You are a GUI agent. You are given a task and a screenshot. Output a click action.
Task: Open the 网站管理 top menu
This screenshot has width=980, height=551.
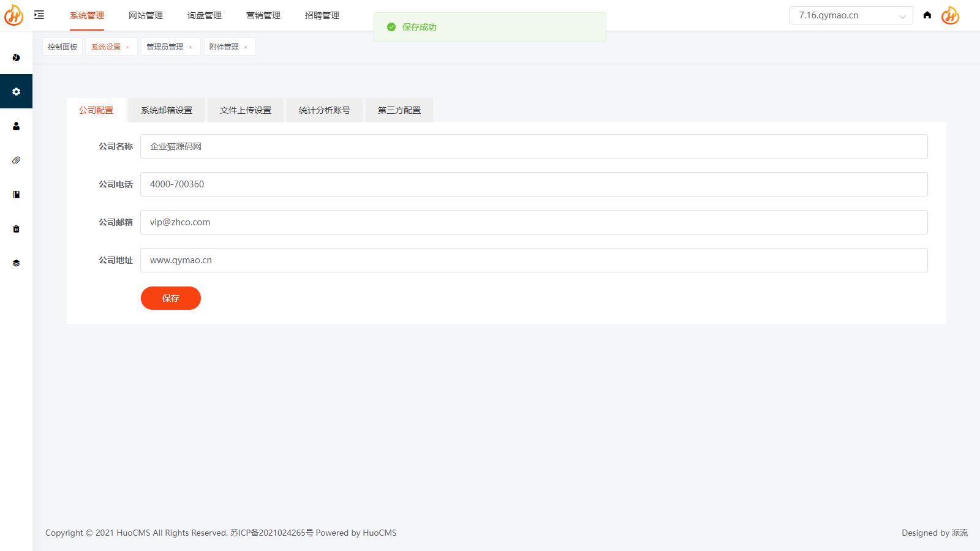(x=146, y=15)
